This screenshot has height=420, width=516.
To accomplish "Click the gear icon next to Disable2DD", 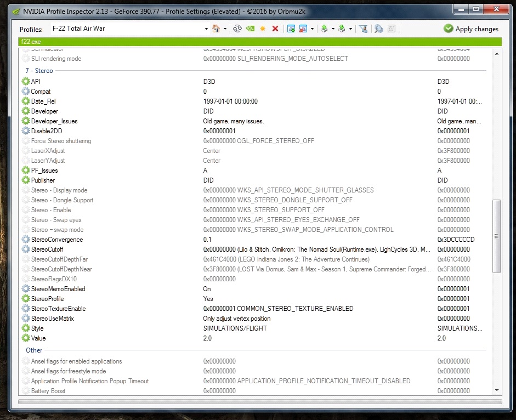I will point(26,130).
